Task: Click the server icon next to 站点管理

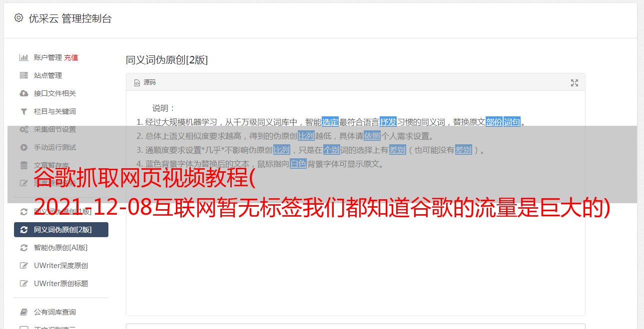Action: click(x=23, y=75)
